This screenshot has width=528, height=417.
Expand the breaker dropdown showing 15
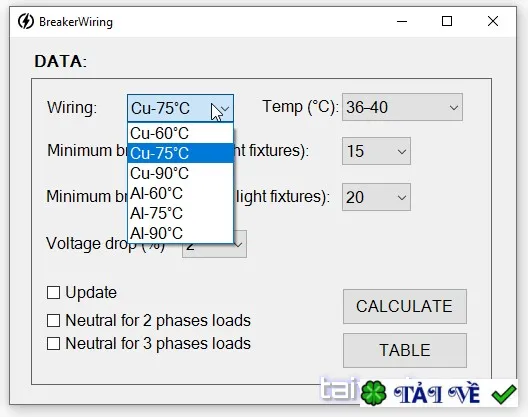376,151
